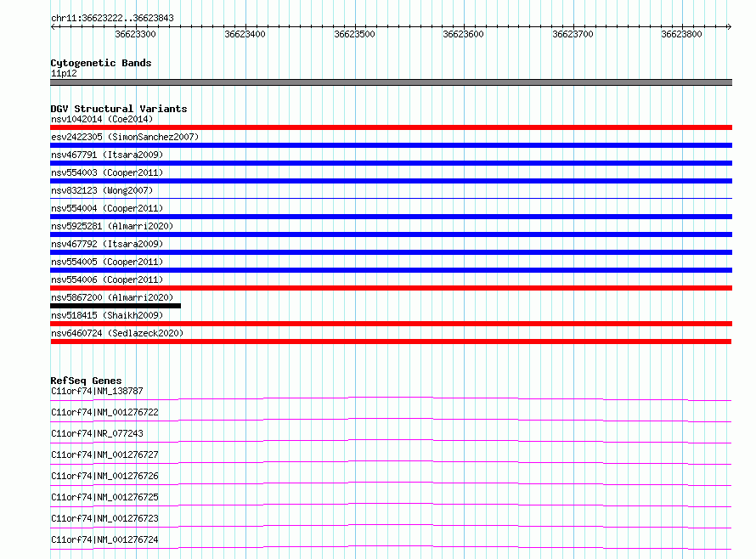The image size is (756, 559).
Task: Click the blue bar for esv2422305
Action: [x=391, y=145]
